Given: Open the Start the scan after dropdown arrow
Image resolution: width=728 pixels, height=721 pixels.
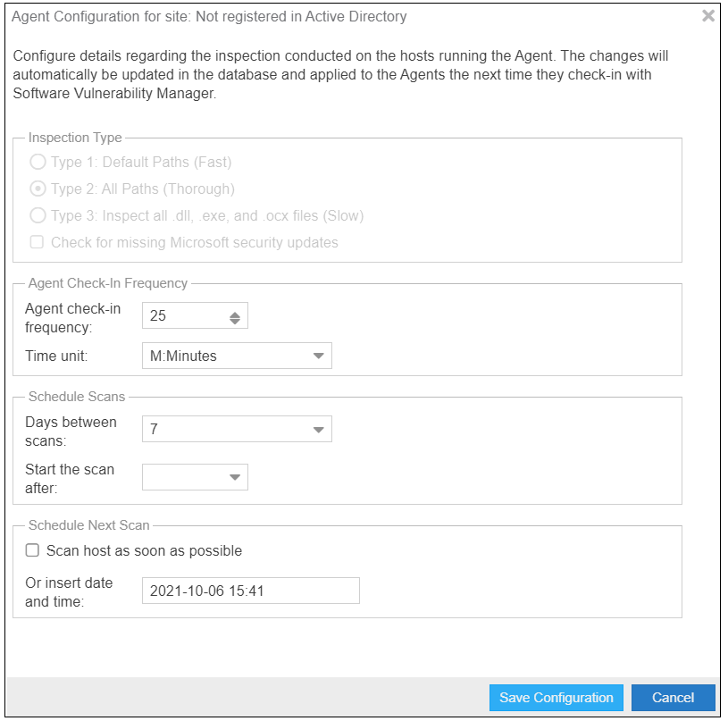Looking at the screenshot, I should [x=235, y=477].
